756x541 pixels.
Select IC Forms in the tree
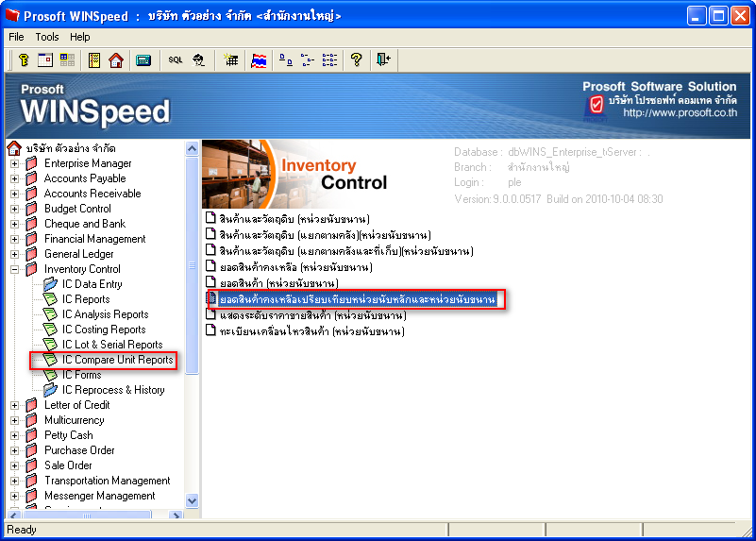point(81,375)
